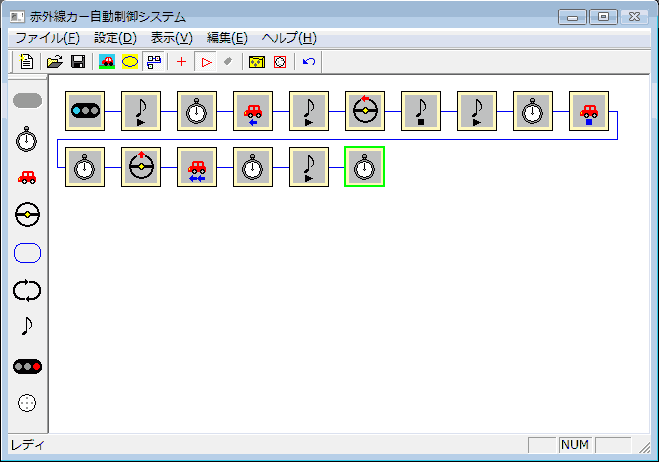Open the 表示(V) menu
The image size is (659, 462).
pos(171,38)
